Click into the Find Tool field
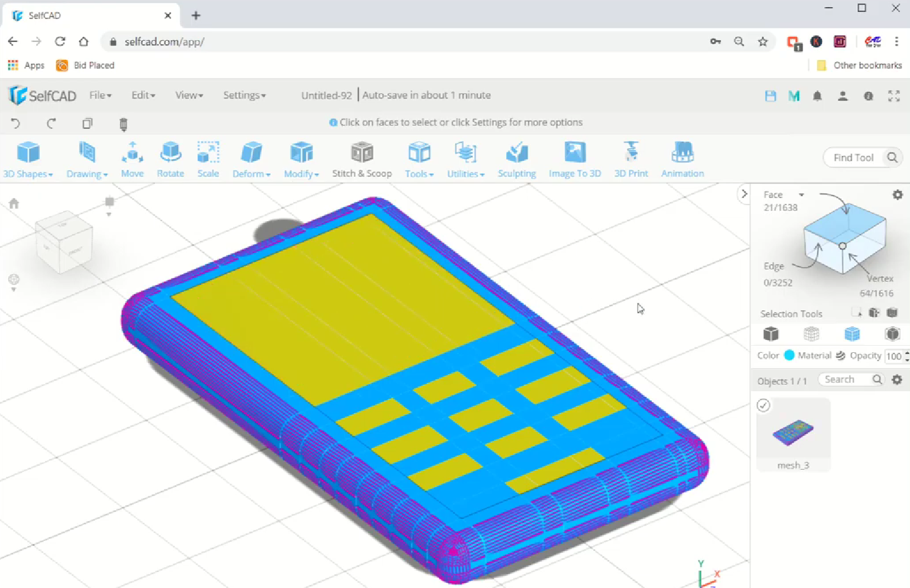 click(x=853, y=157)
